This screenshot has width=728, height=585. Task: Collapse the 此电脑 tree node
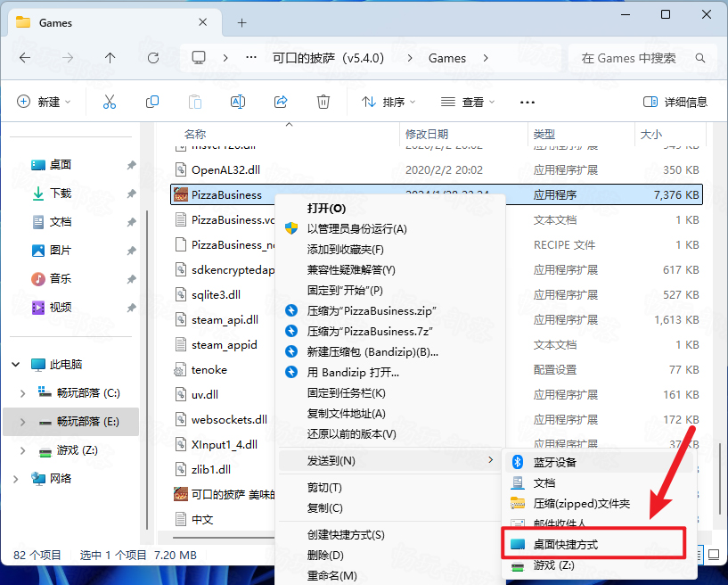tap(16, 365)
